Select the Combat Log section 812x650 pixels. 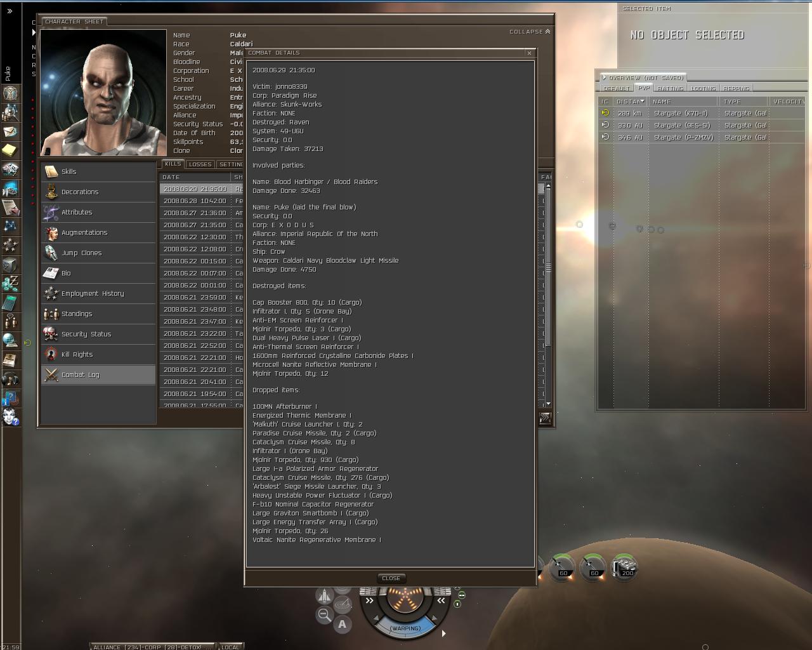[x=98, y=375]
